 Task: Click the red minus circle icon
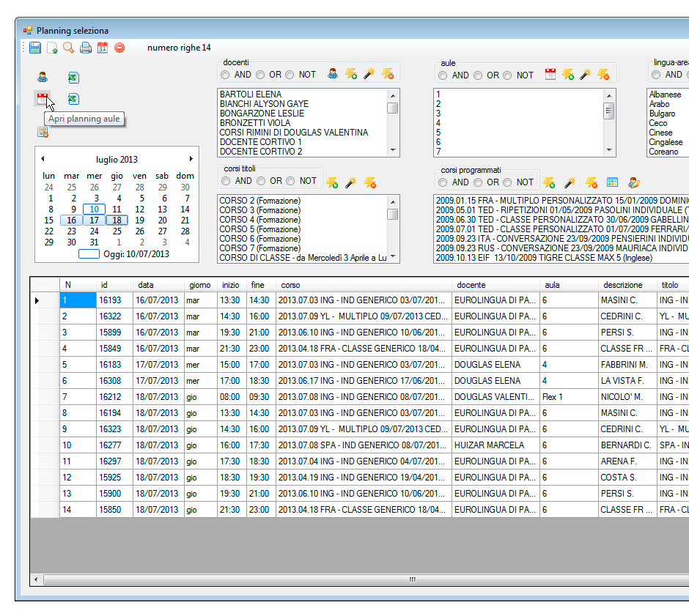point(119,48)
